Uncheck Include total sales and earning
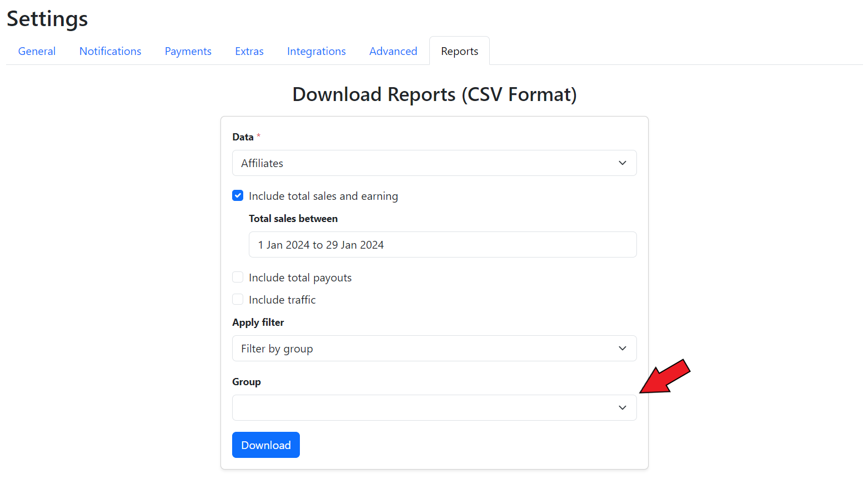This screenshot has width=868, height=479. pyautogui.click(x=238, y=196)
